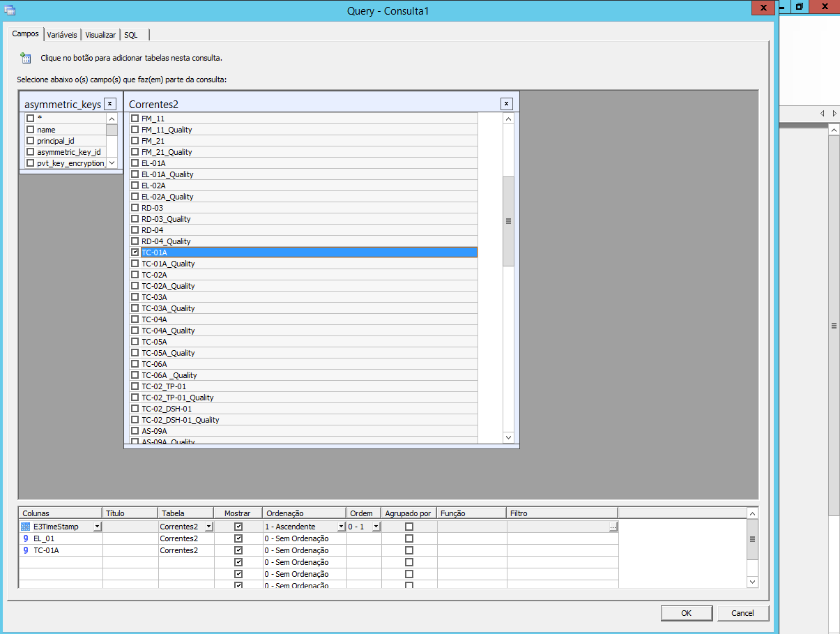Check the asymmetric_keys name field checkbox
Viewport: 840px width, 634px height.
[x=31, y=130]
